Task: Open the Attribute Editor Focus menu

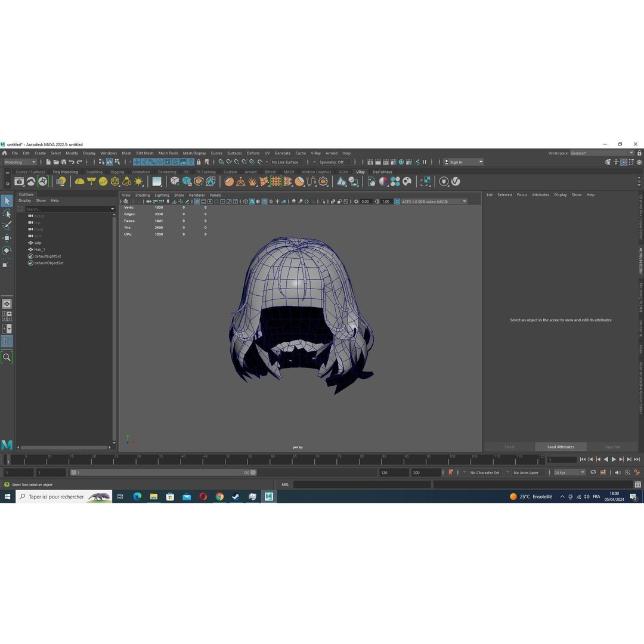Action: click(x=522, y=195)
